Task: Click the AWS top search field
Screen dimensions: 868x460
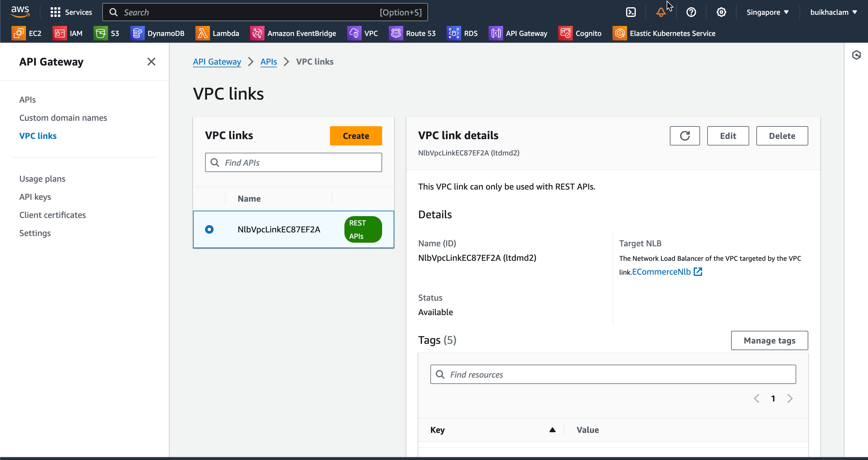Action: click(x=265, y=12)
